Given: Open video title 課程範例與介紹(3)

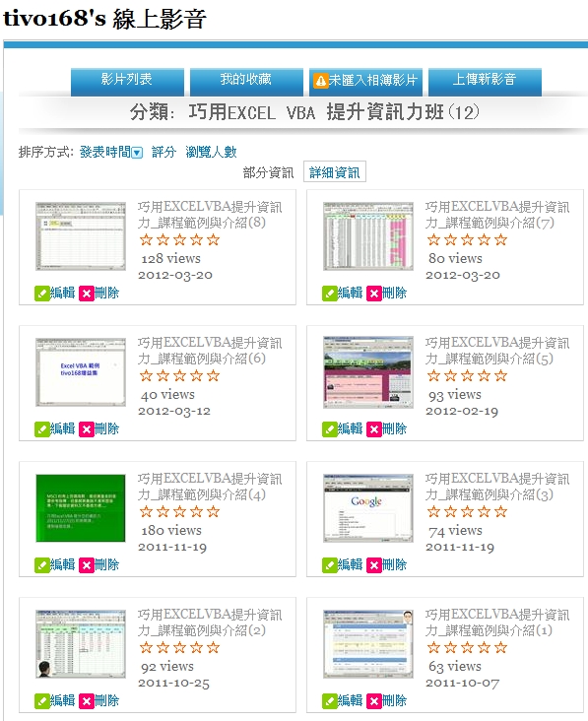Looking at the screenshot, I should coord(497,487).
